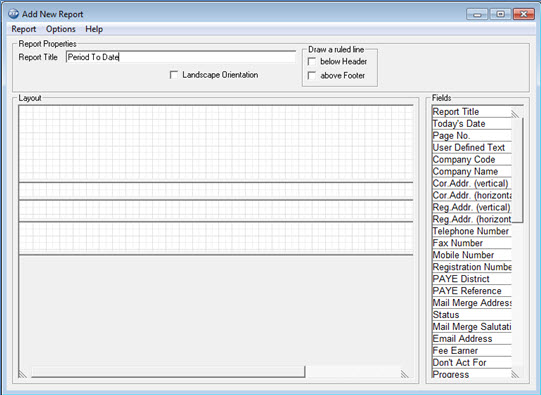Image resolution: width=541 pixels, height=395 pixels.
Task: Maximize the Add New Report window
Action: pos(500,14)
